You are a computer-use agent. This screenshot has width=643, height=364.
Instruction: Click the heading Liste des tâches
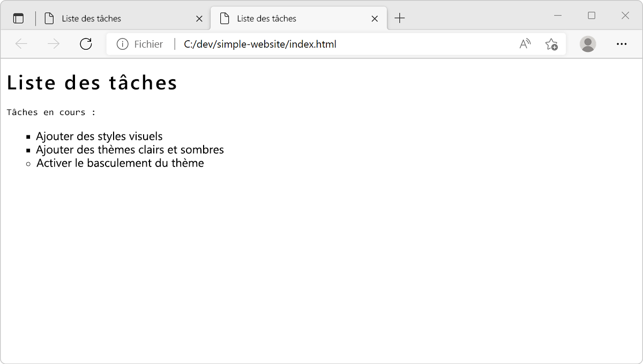92,82
